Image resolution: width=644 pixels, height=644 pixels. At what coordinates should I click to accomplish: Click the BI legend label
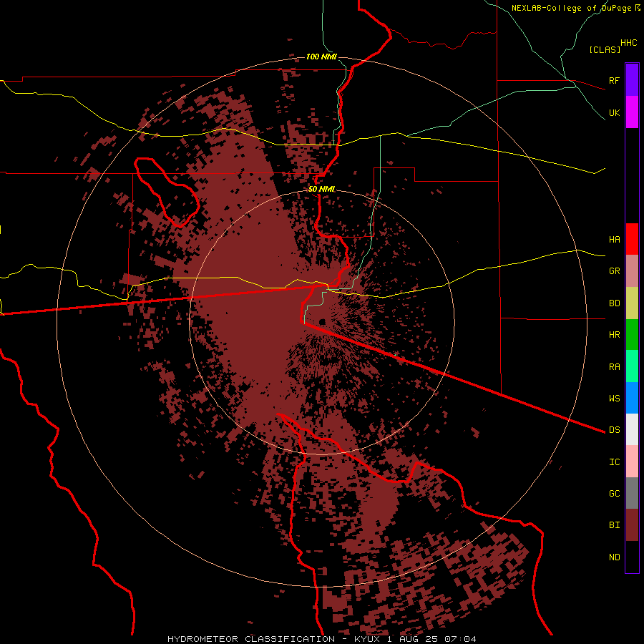614,525
